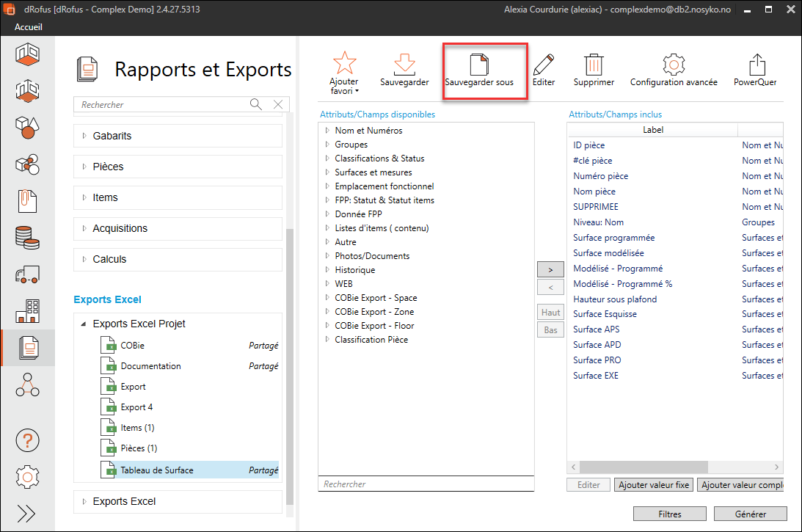
Task: Expand Surfaces et mesures attribute group
Action: click(327, 172)
